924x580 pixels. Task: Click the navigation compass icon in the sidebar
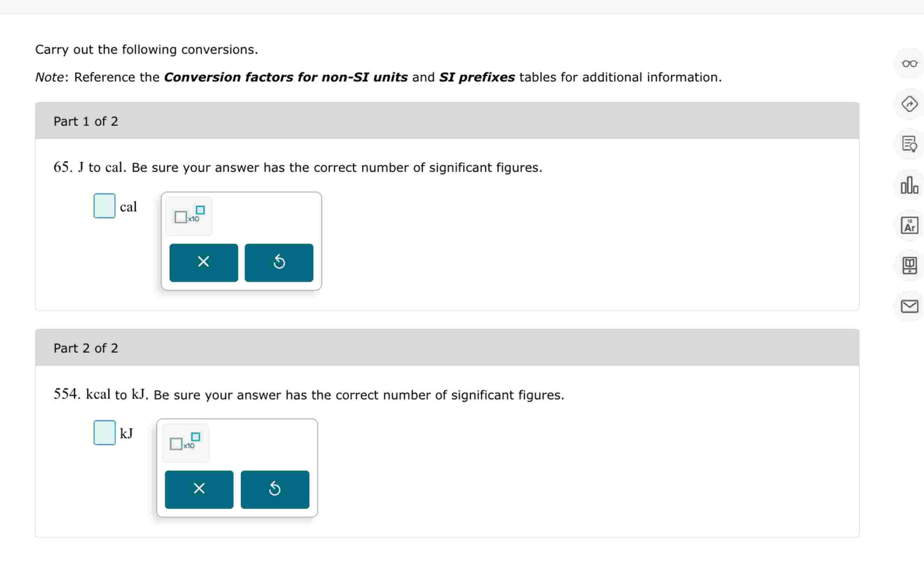click(908, 104)
